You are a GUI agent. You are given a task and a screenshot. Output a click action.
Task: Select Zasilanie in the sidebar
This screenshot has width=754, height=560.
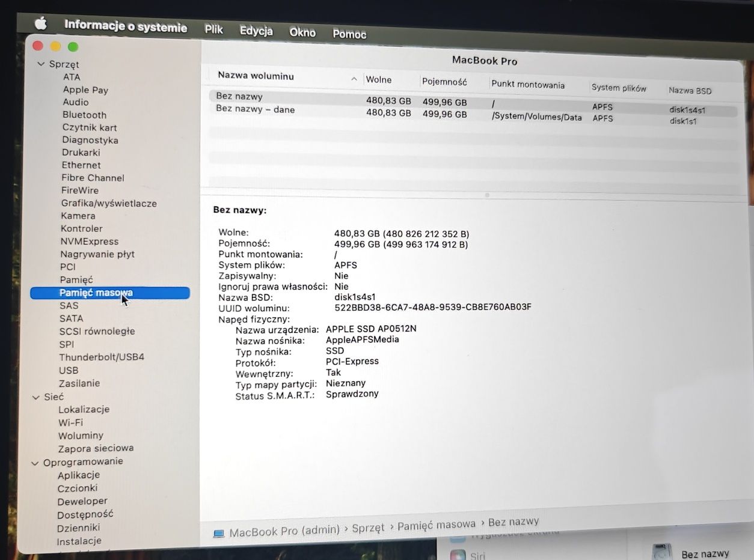[79, 383]
